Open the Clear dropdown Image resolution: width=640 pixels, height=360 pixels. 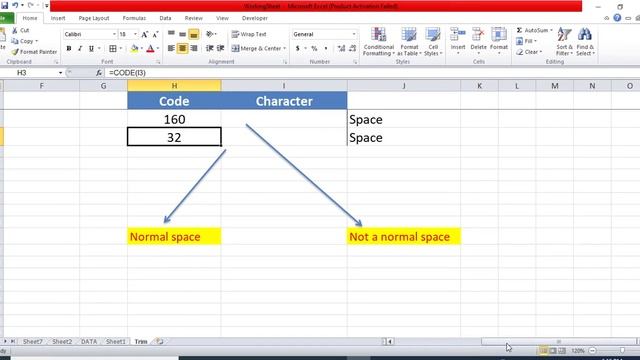pyautogui.click(x=529, y=52)
